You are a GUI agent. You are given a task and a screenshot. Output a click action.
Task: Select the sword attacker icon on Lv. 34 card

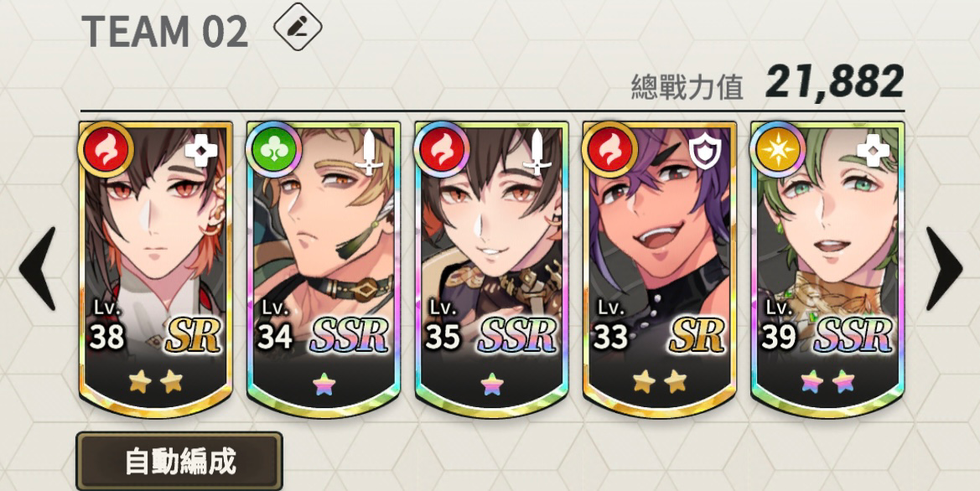coord(370,151)
